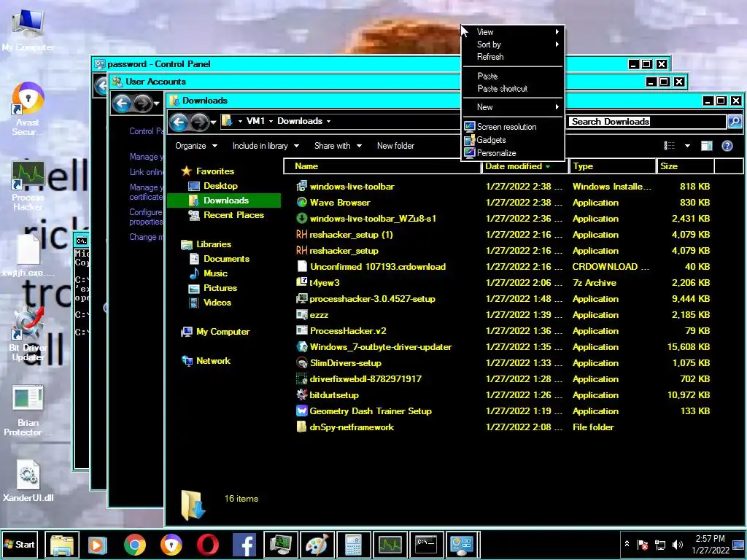
Task: Open the Facebook taskbar shortcut
Action: [x=244, y=545]
